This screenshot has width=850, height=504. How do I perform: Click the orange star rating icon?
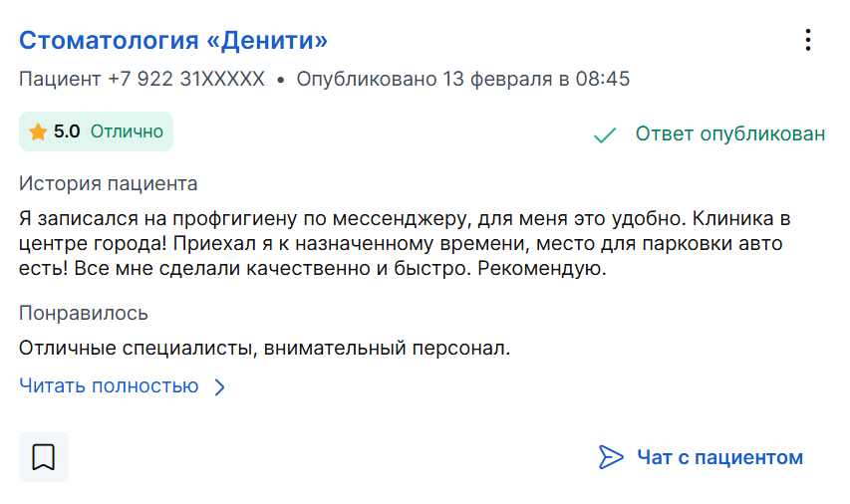click(x=38, y=131)
